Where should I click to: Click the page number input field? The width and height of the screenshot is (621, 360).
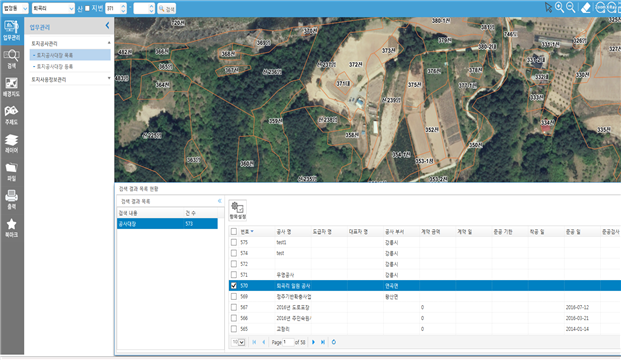pos(288,342)
